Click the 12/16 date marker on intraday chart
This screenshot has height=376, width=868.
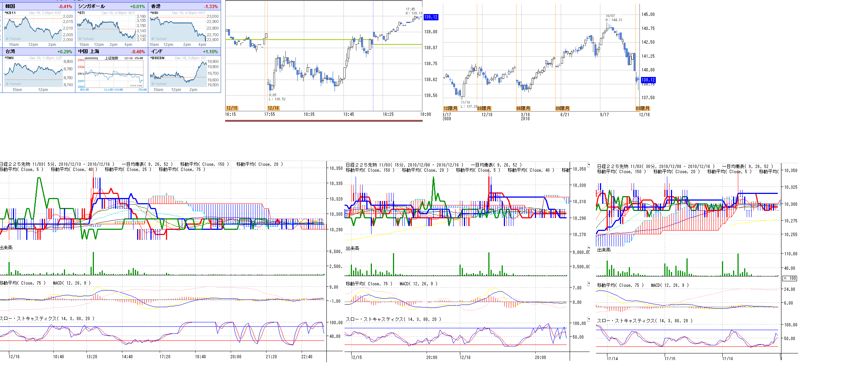pos(273,108)
